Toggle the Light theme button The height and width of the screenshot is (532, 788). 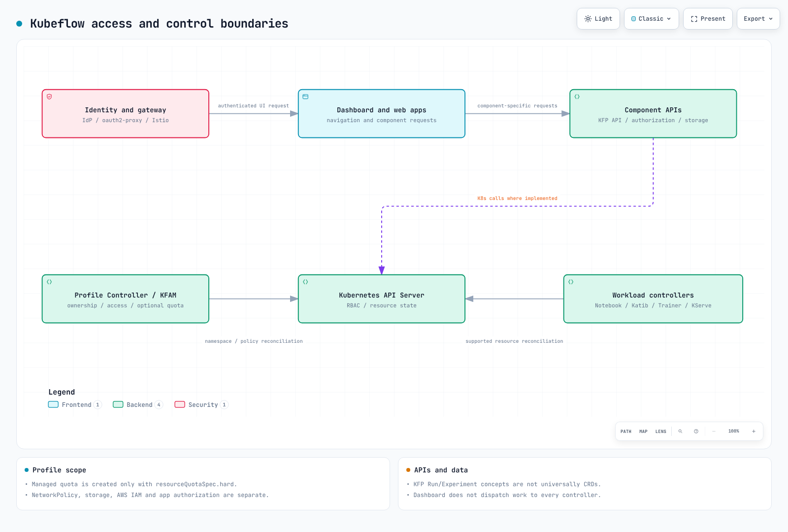pyautogui.click(x=598, y=19)
